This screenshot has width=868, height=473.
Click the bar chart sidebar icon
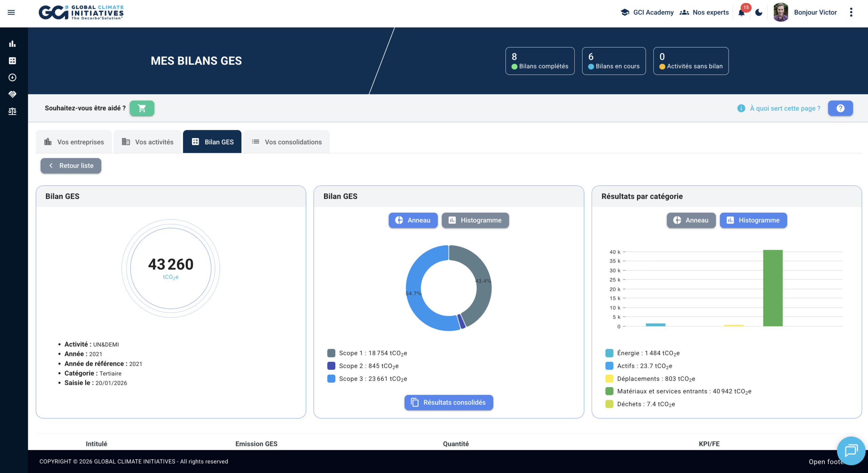pyautogui.click(x=12, y=44)
